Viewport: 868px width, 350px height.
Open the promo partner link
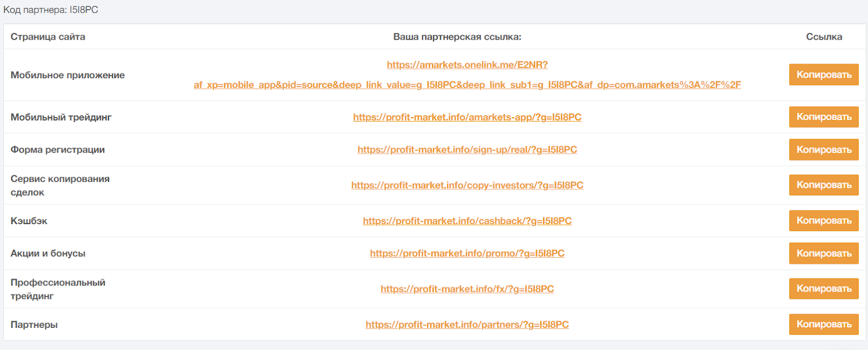[x=467, y=253]
